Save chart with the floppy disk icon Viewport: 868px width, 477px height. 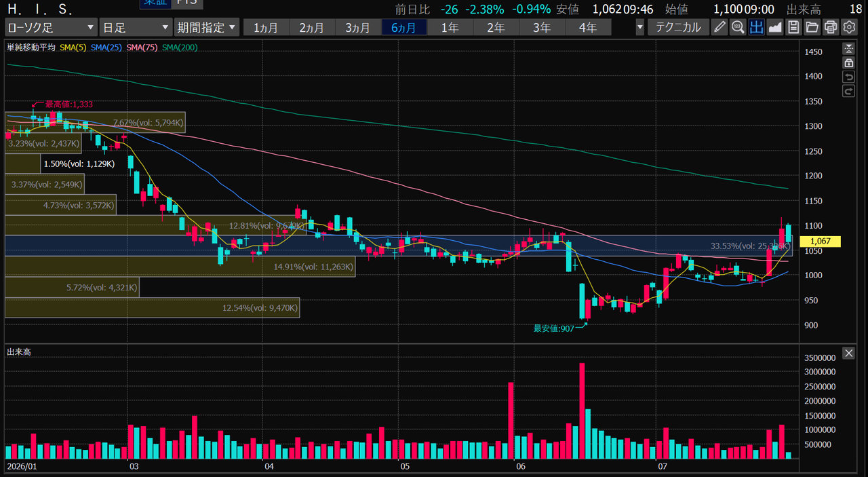[x=793, y=27]
